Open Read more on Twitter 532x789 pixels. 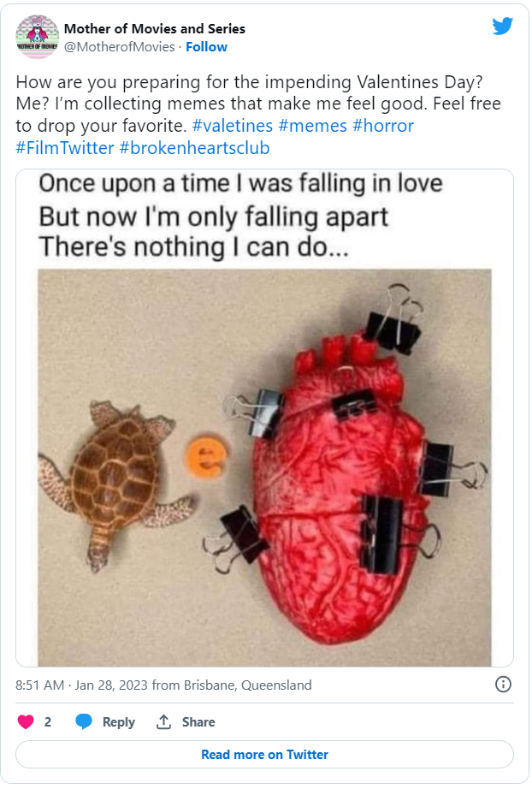(x=265, y=754)
